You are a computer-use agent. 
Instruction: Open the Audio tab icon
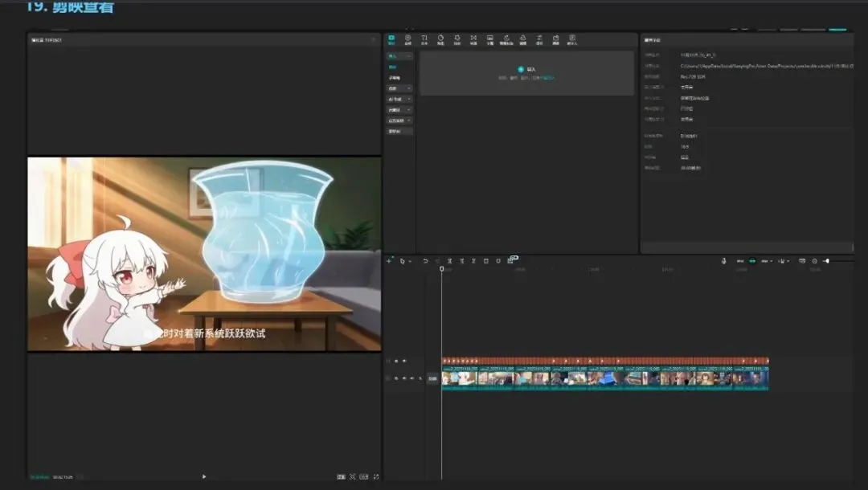point(408,39)
